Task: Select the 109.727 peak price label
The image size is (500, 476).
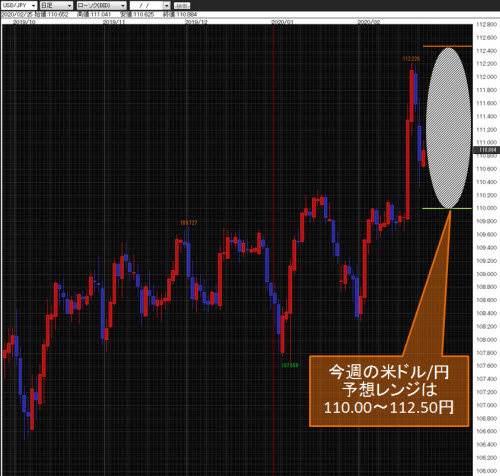Action: tap(188, 222)
